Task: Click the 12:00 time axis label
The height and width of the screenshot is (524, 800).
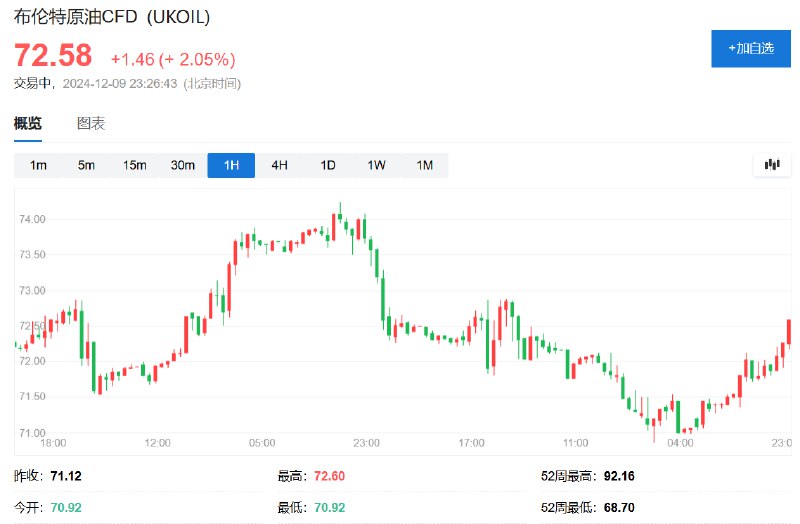Action: coord(158,443)
